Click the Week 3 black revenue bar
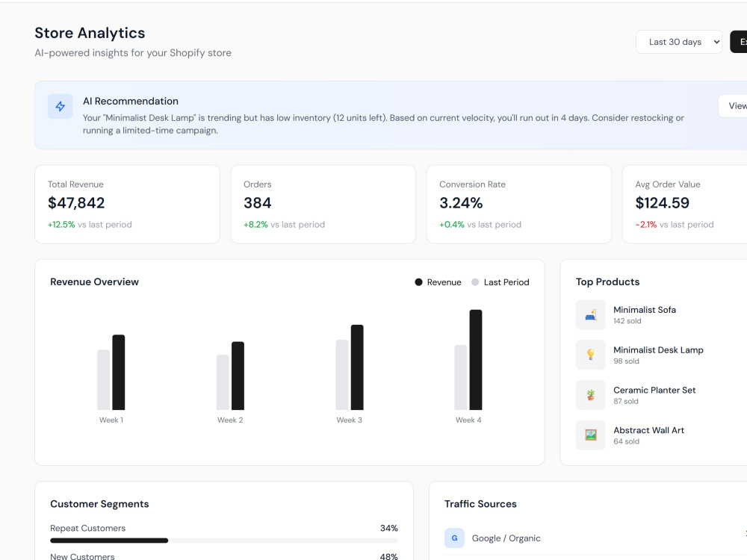747x560 pixels. [x=357, y=367]
